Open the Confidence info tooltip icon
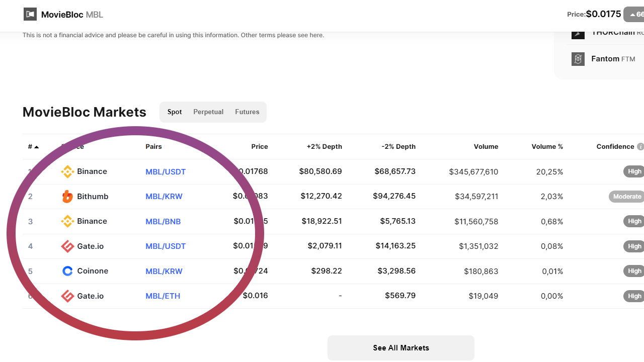 tap(640, 147)
